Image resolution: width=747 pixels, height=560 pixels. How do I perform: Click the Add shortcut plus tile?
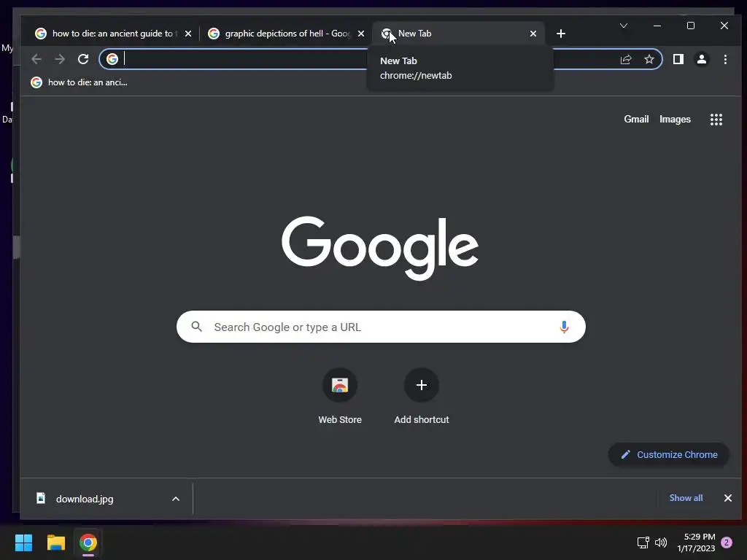421,385
